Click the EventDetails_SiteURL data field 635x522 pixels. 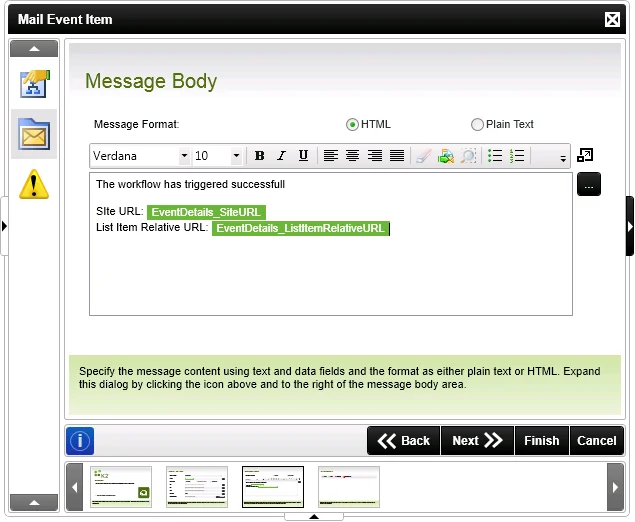pos(206,212)
